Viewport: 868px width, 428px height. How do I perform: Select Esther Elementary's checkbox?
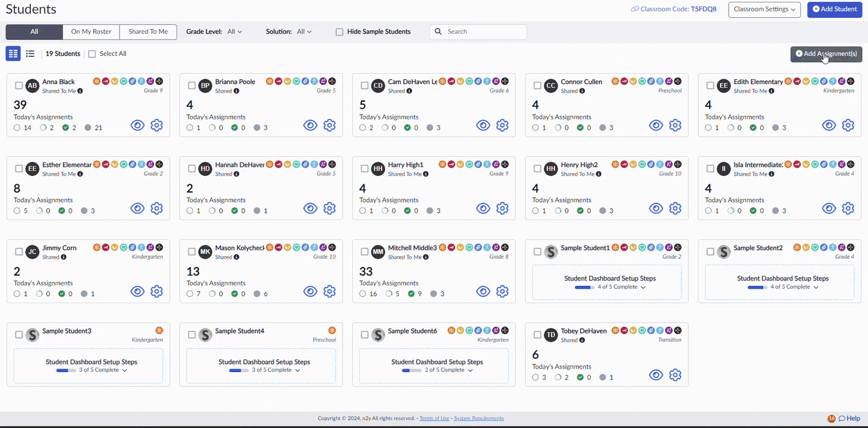pyautogui.click(x=19, y=169)
